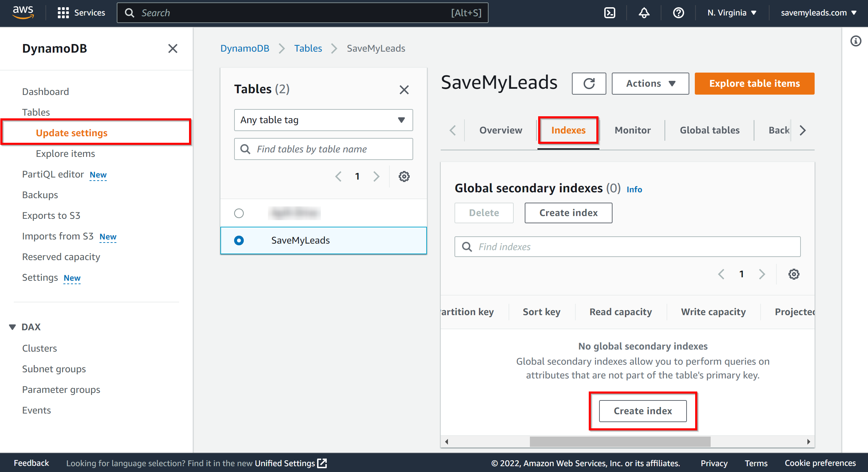The width and height of the screenshot is (868, 472).
Task: Switch to the Monitor tab
Action: 632,130
